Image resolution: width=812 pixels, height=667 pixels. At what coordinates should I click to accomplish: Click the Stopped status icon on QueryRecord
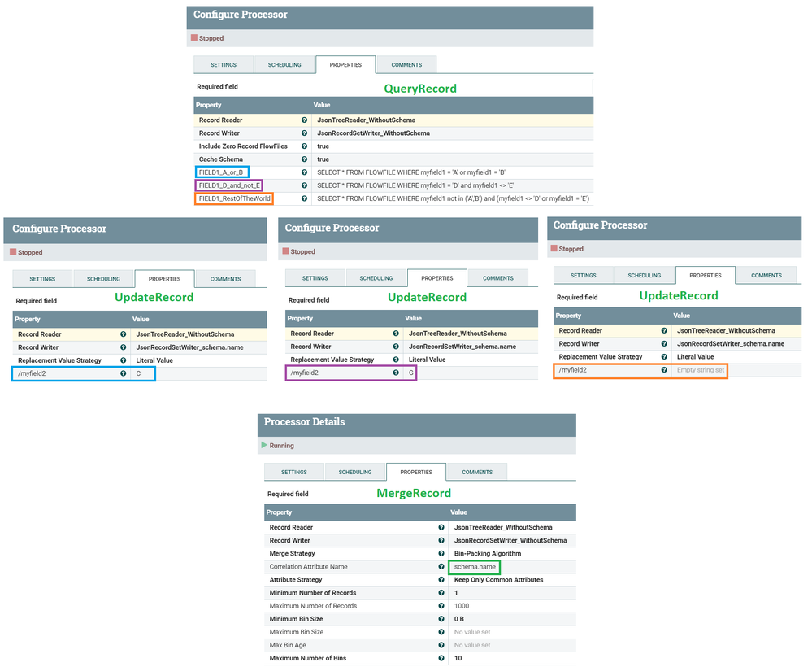[x=193, y=38]
